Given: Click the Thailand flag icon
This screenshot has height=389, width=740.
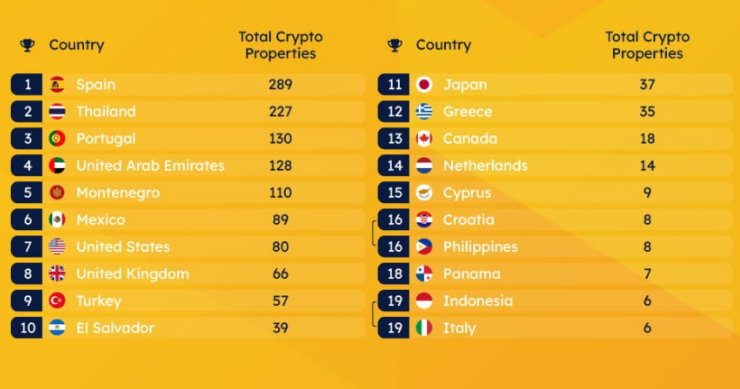Looking at the screenshot, I should coord(57,111).
